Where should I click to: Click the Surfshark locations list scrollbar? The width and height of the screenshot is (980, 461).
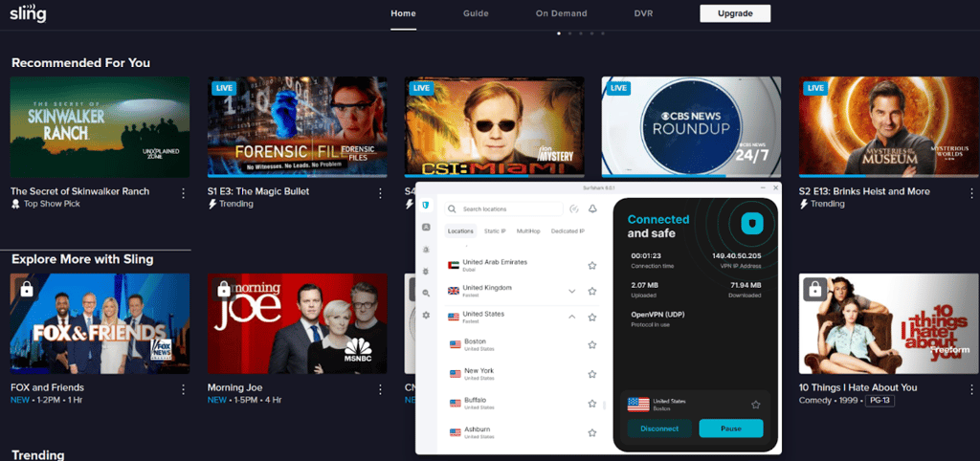[604, 406]
